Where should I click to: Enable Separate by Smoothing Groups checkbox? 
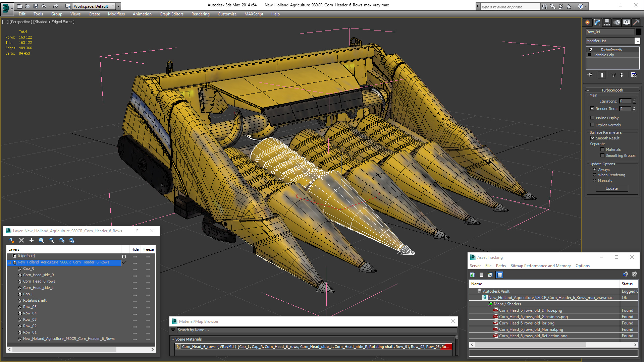602,156
